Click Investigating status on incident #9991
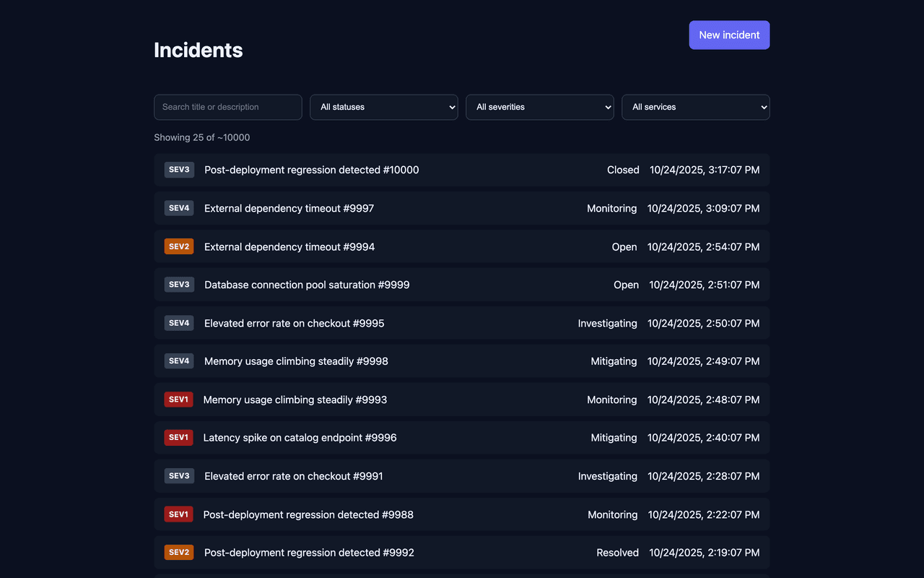Image resolution: width=924 pixels, height=578 pixels. (x=608, y=476)
